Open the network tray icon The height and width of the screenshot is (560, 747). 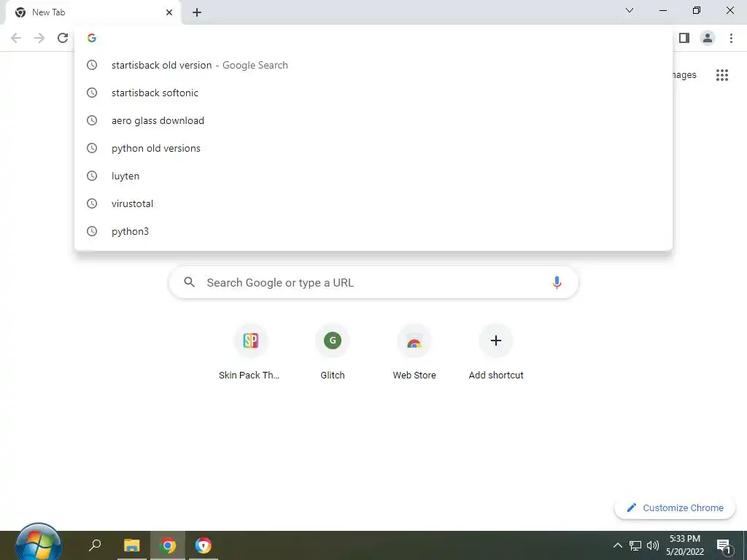coord(635,545)
